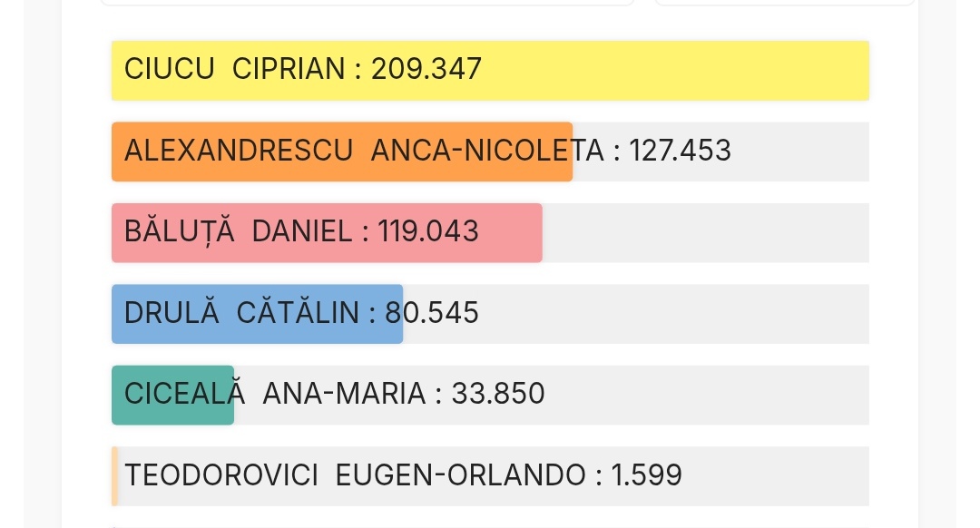This screenshot has width=980, height=528.
Task: Click the pink BĂLUȚĂ DANIEL bar fill
Action: [x=327, y=233]
